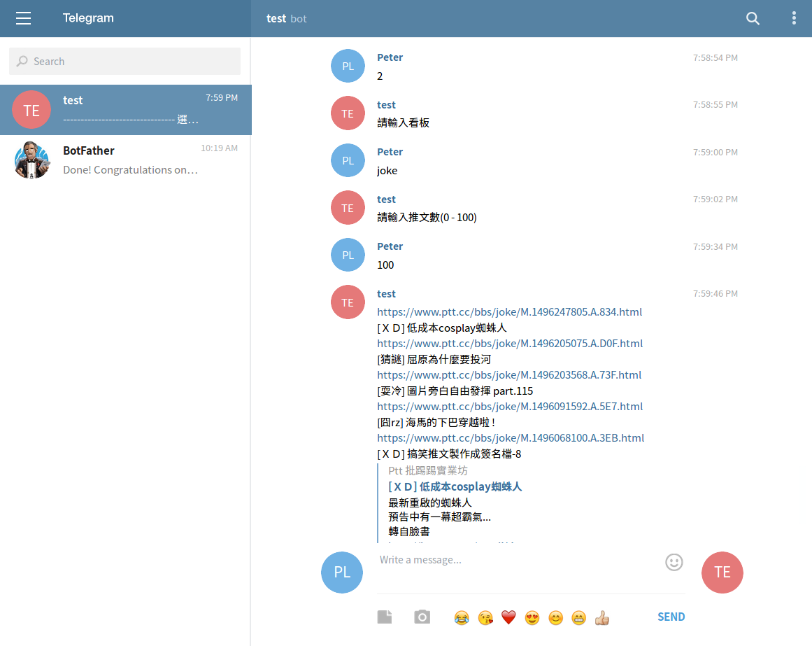Image resolution: width=812 pixels, height=646 pixels.
Task: Click BotFather profile picture in chat list
Action: coord(31,160)
